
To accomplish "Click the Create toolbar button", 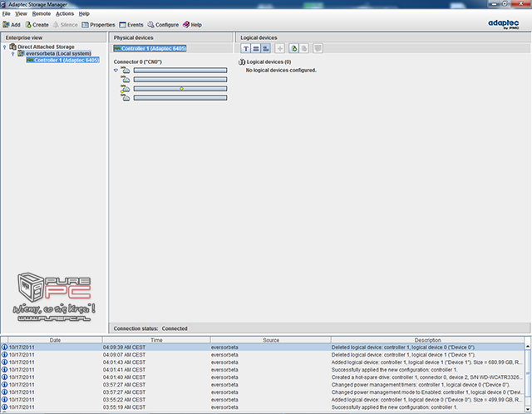I will coord(37,25).
